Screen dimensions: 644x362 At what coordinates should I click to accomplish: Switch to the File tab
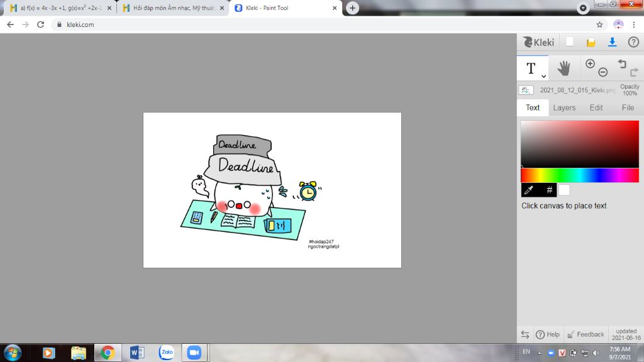628,107
